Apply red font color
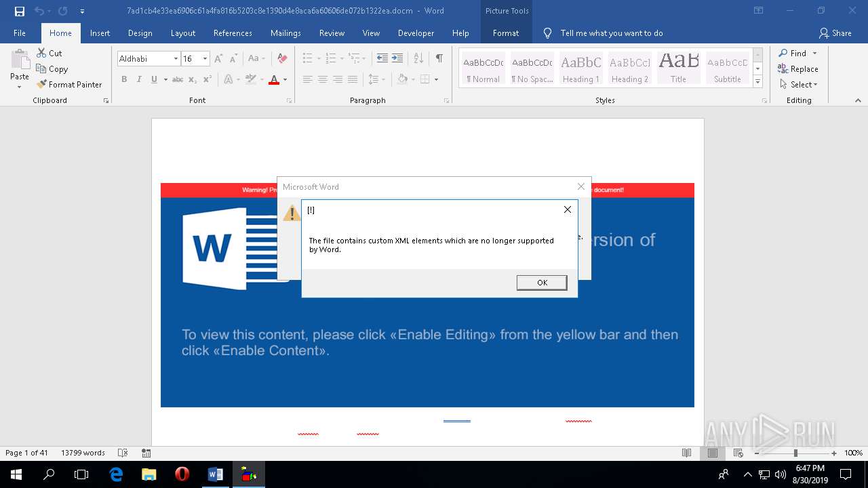This screenshot has height=488, width=868. [274, 79]
